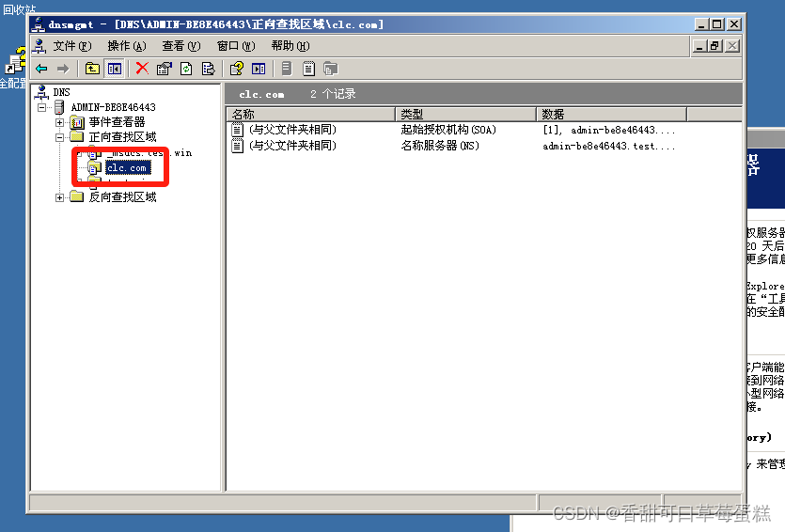Image resolution: width=785 pixels, height=532 pixels.
Task: Click the 事件查看器 tree icon
Action: click(x=78, y=122)
